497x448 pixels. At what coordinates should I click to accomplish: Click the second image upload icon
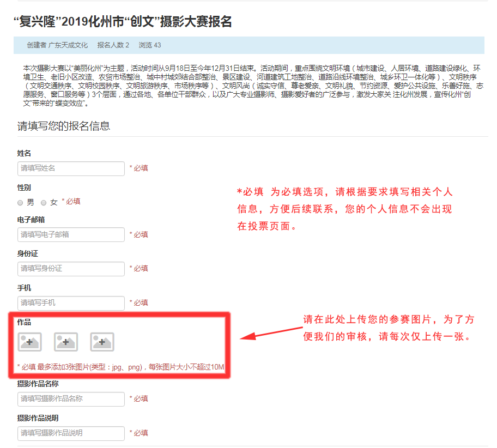point(65,342)
